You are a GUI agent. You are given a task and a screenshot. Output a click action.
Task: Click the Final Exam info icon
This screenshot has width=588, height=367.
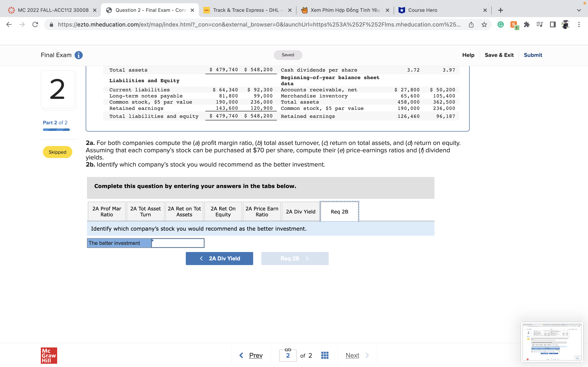78,55
